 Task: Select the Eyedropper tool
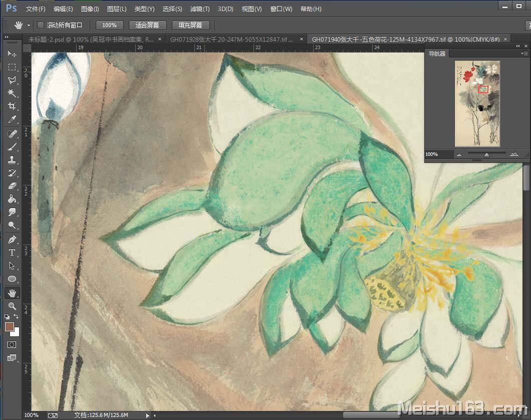point(12,119)
